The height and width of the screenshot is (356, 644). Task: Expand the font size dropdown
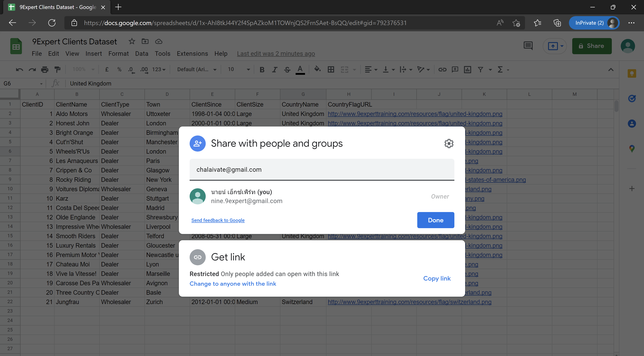(248, 69)
